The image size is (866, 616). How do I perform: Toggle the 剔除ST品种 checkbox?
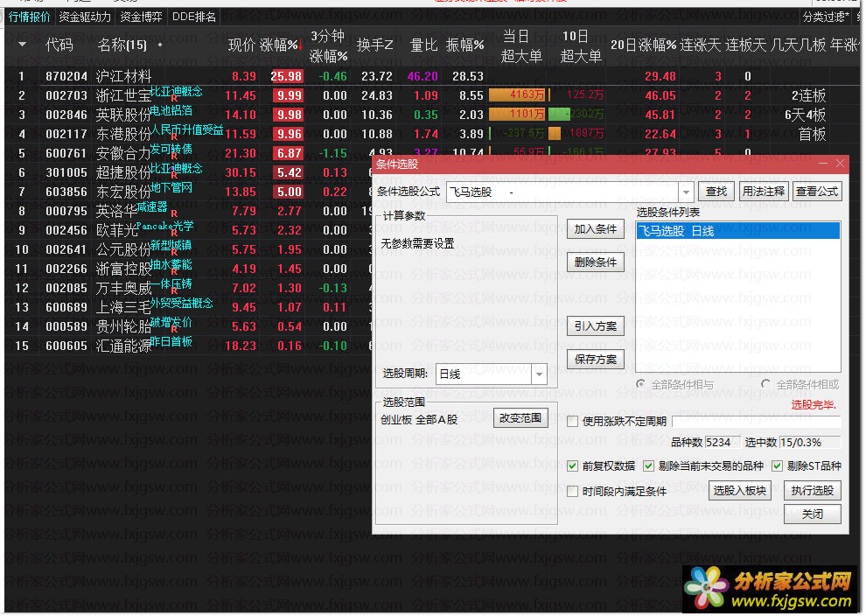(777, 466)
